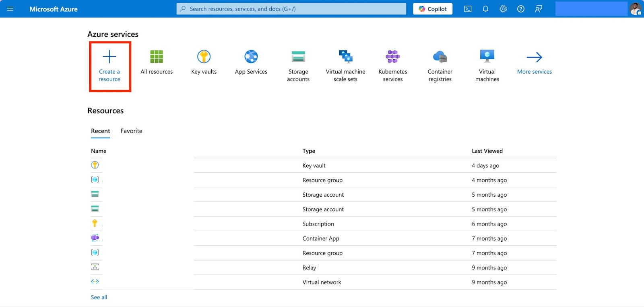The image size is (644, 307).
Task: Click the Type column header
Action: (309, 151)
